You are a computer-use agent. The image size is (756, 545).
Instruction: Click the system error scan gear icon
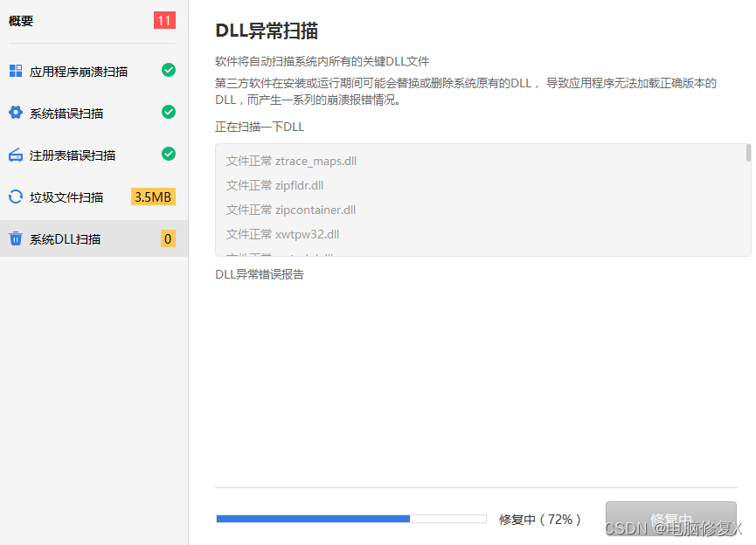[16, 113]
